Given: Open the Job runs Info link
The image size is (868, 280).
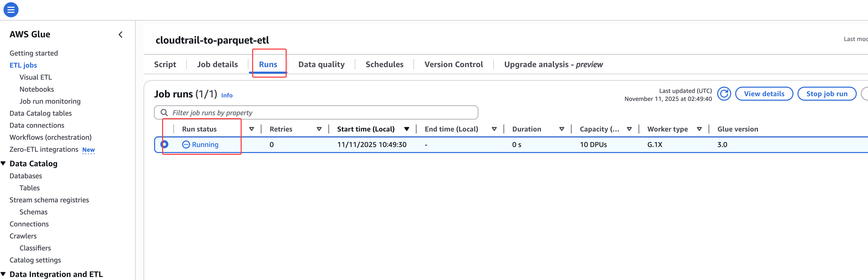Looking at the screenshot, I should tap(227, 95).
